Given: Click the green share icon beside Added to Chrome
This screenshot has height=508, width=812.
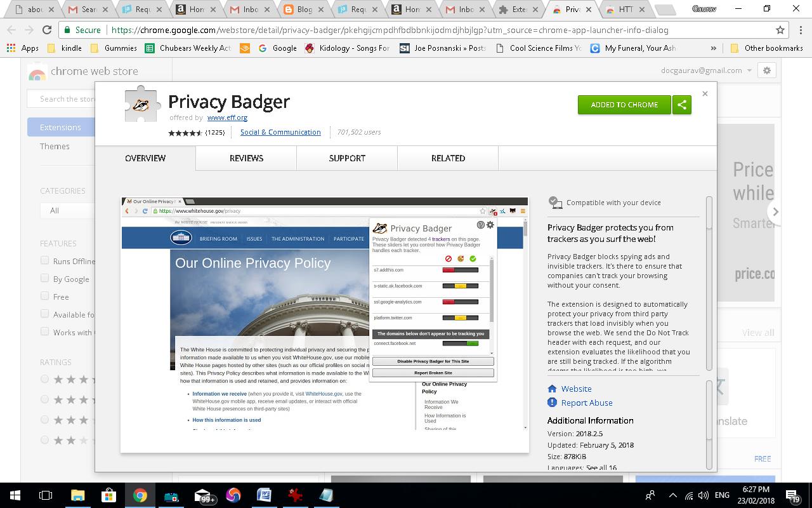Looking at the screenshot, I should (x=682, y=104).
